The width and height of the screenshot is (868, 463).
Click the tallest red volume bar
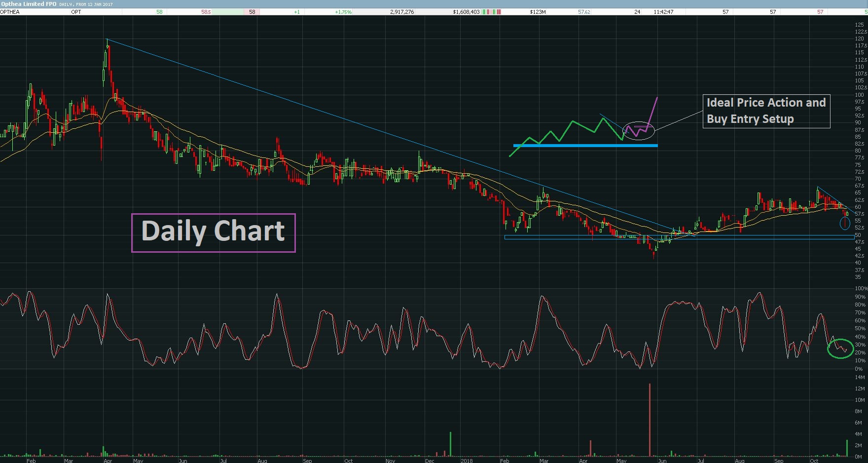pos(650,420)
